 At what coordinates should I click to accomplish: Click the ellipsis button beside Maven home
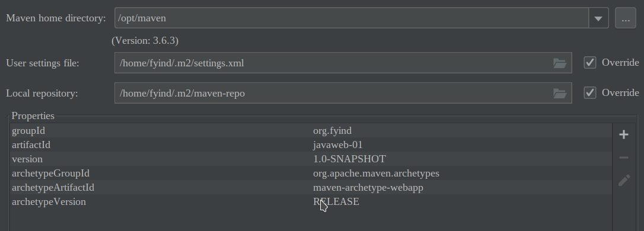pyautogui.click(x=626, y=18)
